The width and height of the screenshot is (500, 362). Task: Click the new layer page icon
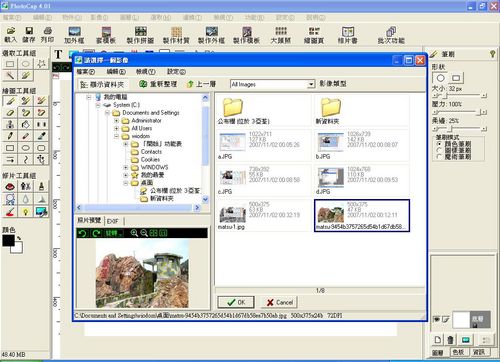coord(438,340)
